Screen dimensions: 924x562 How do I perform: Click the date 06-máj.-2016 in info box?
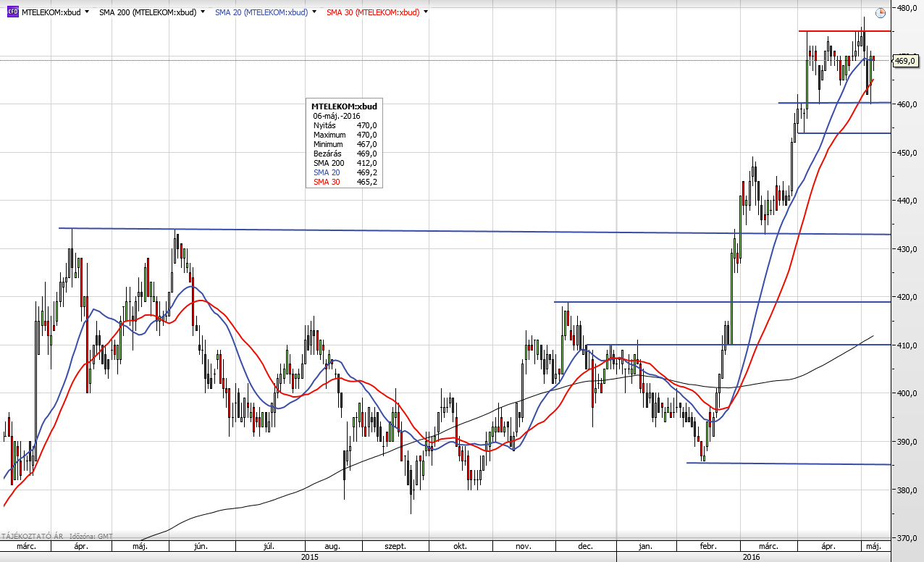pyautogui.click(x=337, y=116)
